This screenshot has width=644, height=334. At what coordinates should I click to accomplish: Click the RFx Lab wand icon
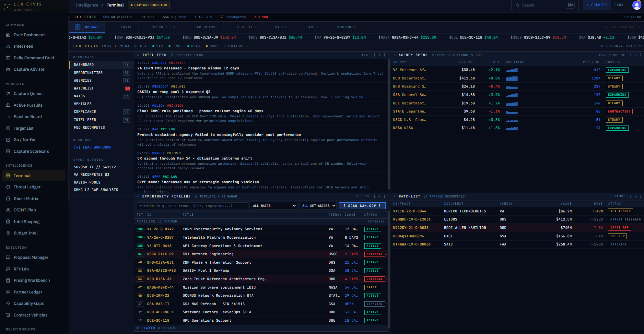8,269
